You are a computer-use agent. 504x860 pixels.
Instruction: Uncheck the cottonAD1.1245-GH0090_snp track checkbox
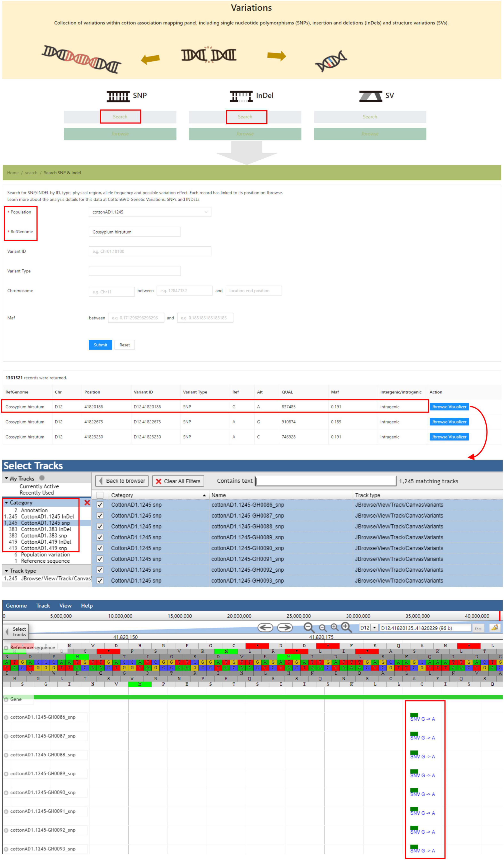point(100,548)
